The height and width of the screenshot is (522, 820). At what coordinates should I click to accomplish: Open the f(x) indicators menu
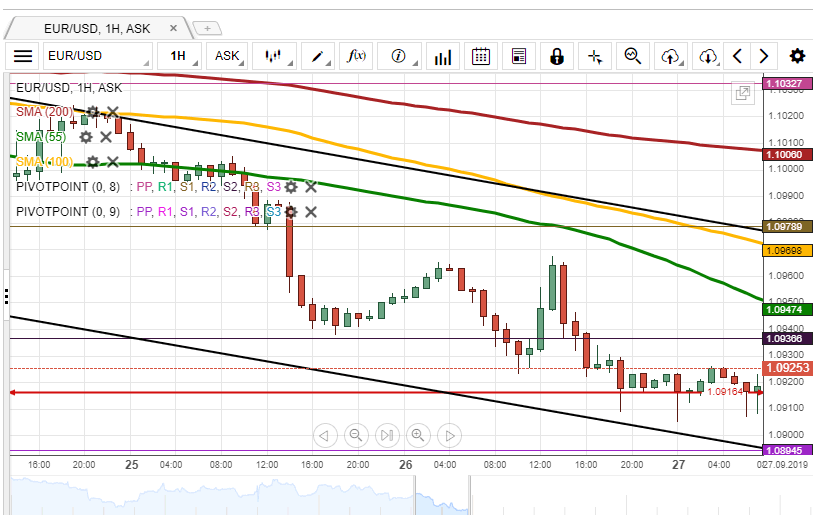[356, 56]
